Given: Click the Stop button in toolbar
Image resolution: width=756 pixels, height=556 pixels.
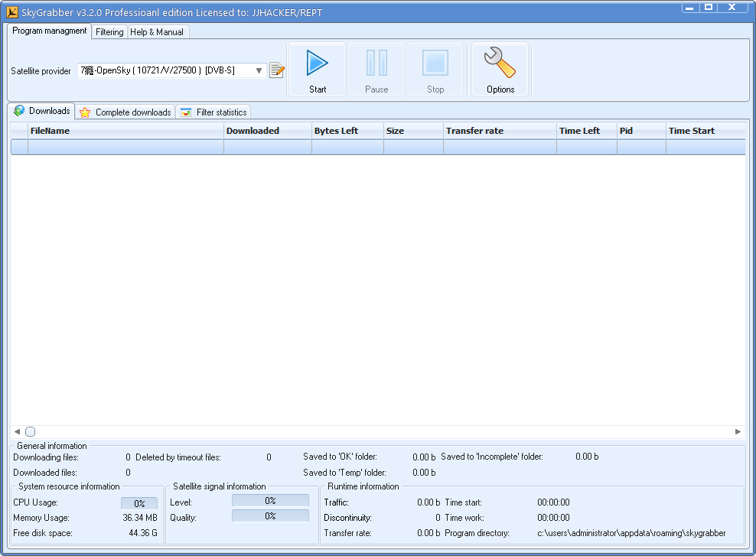Looking at the screenshot, I should [435, 70].
